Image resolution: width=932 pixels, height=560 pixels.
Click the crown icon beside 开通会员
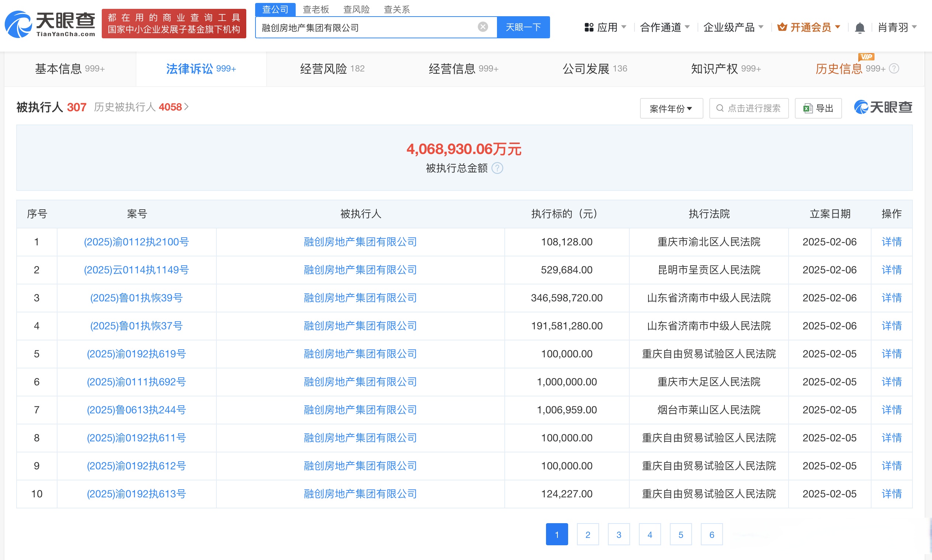782,27
